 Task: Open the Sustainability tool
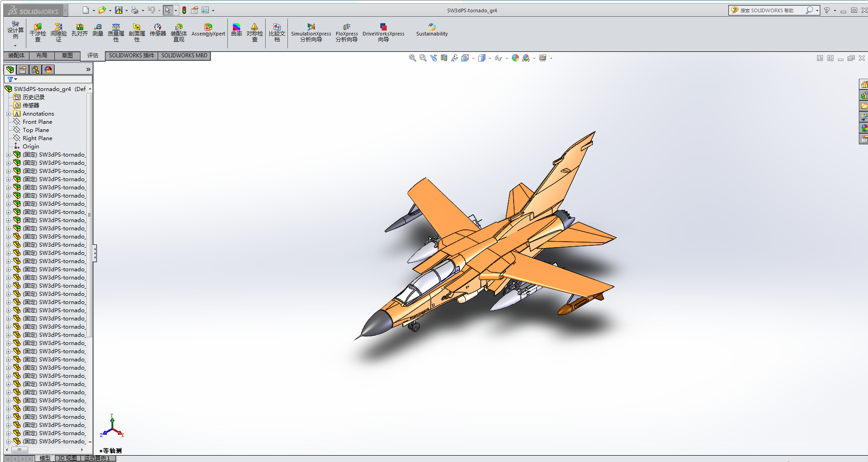[432, 30]
